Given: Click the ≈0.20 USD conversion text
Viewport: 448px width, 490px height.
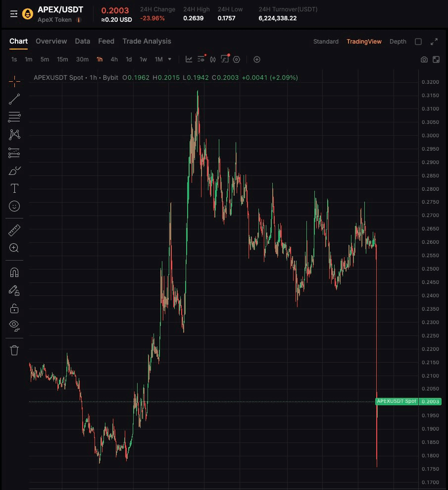Looking at the screenshot, I should coord(116,20).
